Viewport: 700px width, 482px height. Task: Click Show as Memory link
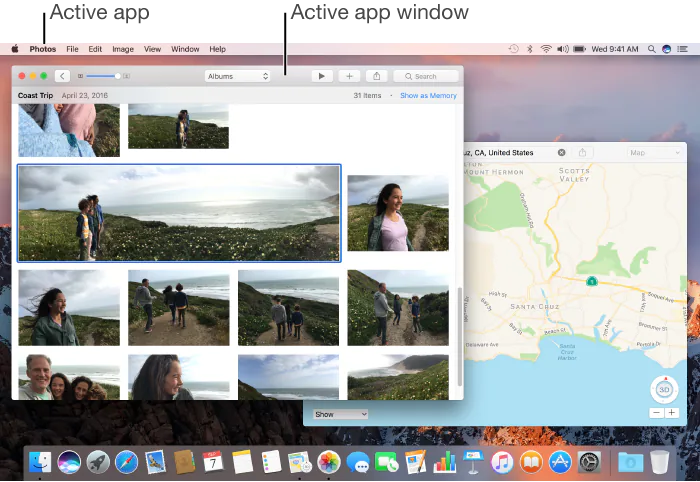[x=428, y=96]
